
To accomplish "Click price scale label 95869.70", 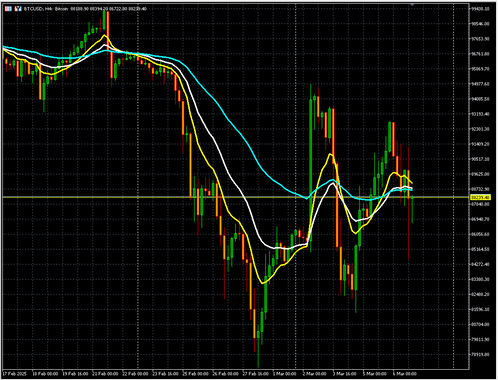I will pyautogui.click(x=480, y=69).
